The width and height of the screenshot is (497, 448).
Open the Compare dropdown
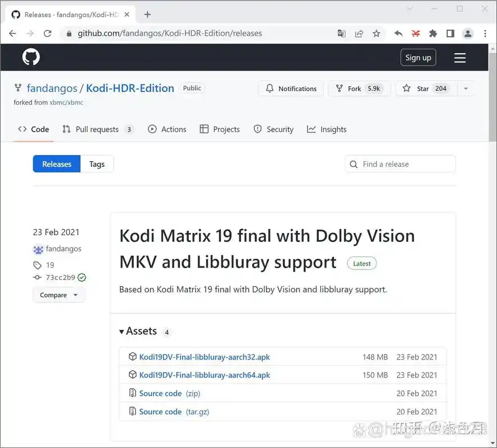click(x=59, y=295)
